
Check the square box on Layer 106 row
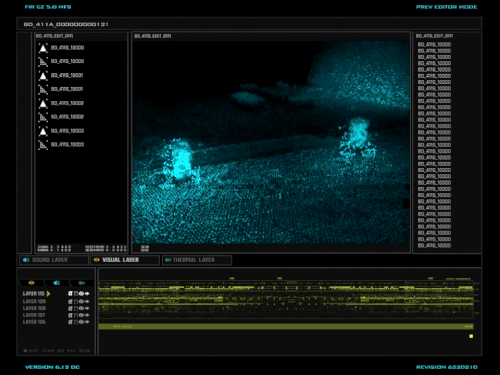pyautogui.click(x=76, y=322)
